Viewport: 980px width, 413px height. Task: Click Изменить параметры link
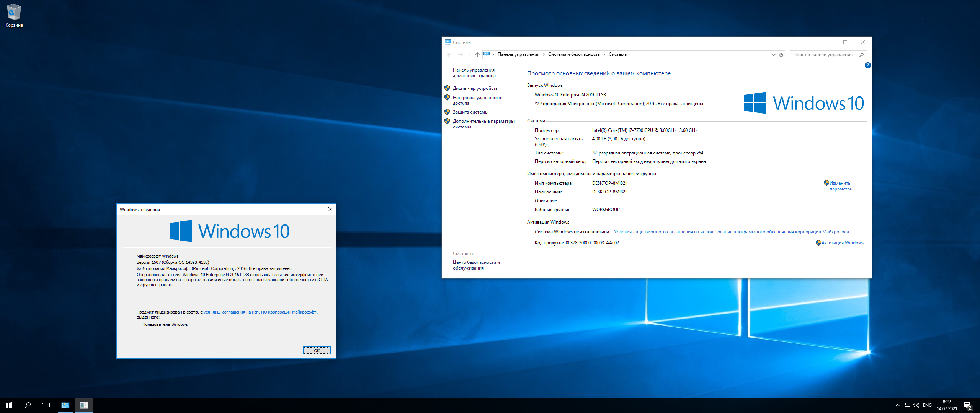(x=841, y=186)
